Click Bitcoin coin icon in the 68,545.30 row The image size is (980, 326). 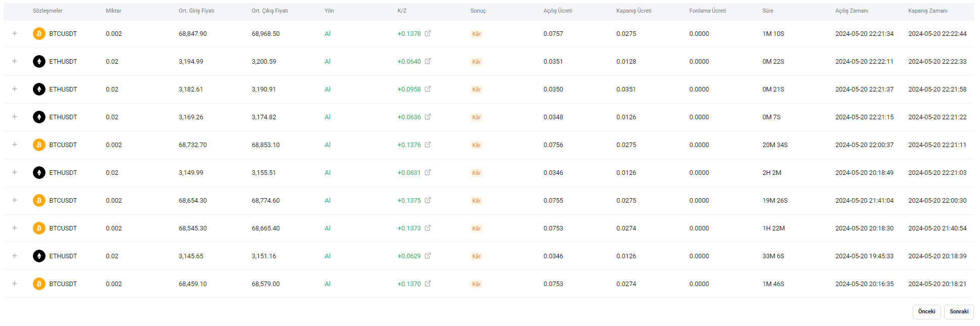click(39, 228)
